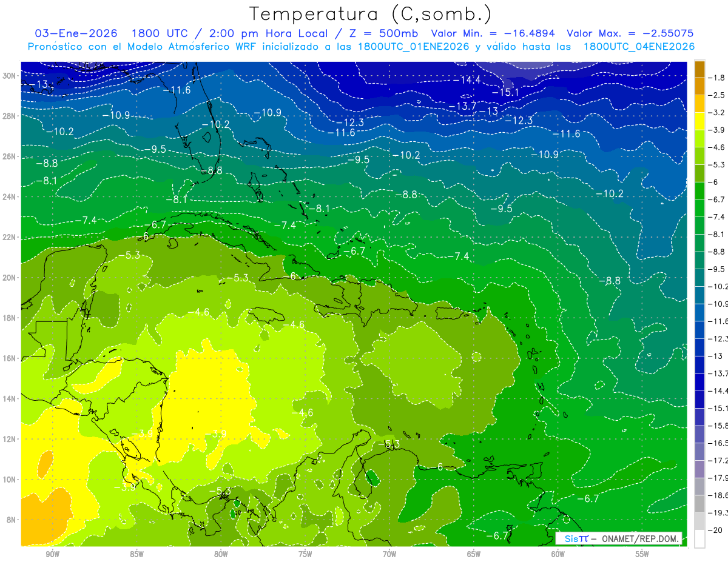Screen dimensions: 728x562
Task: Click the -14.4 contour label on the map
Action: pyautogui.click(x=467, y=80)
